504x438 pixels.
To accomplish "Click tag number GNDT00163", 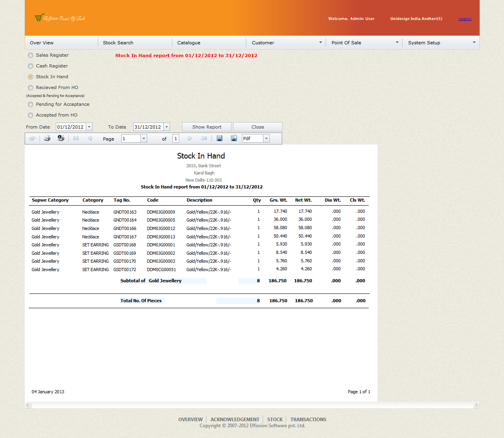I will point(125,212).
